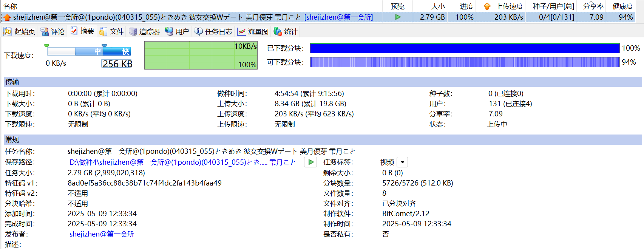Open the 文件 tab
Viewport: 644px width, 249px height.
112,31
